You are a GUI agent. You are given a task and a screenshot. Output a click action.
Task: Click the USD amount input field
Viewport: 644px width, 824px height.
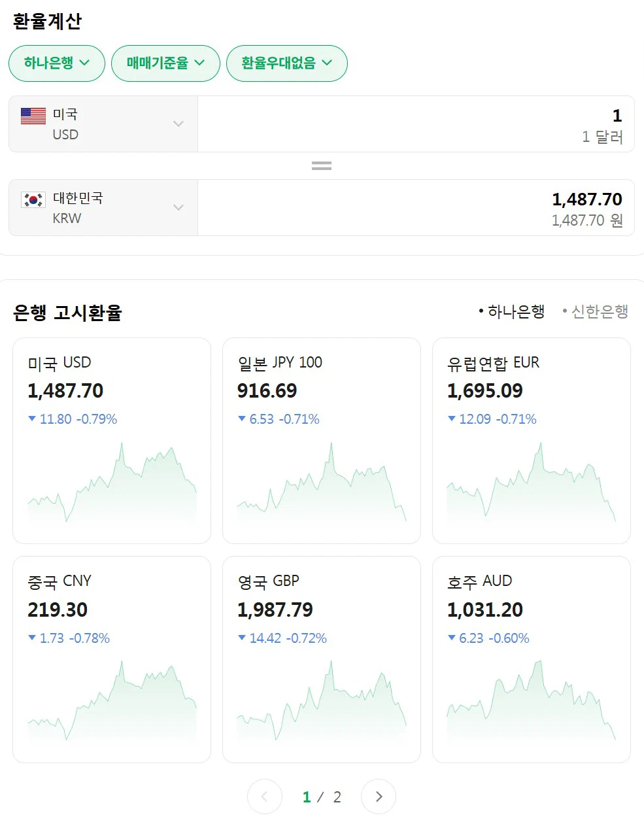(416, 124)
